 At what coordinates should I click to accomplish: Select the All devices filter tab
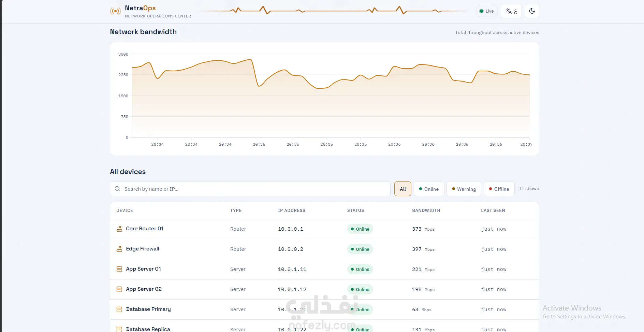coord(403,189)
